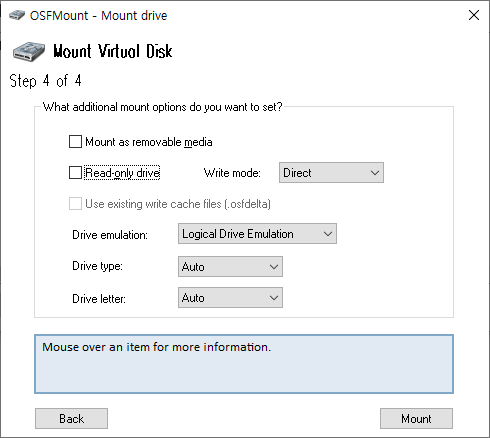Go Back to the previous step
Image resolution: width=490 pixels, height=438 pixels.
pyautogui.click(x=71, y=418)
